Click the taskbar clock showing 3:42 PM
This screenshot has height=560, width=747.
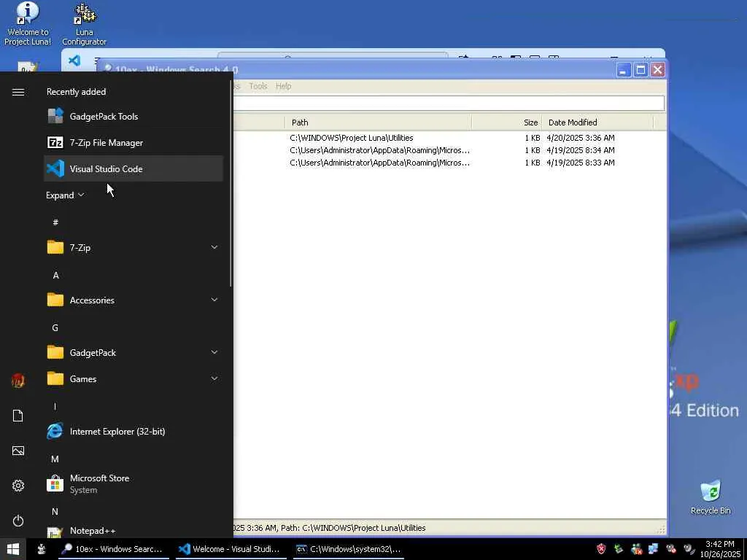(x=720, y=549)
